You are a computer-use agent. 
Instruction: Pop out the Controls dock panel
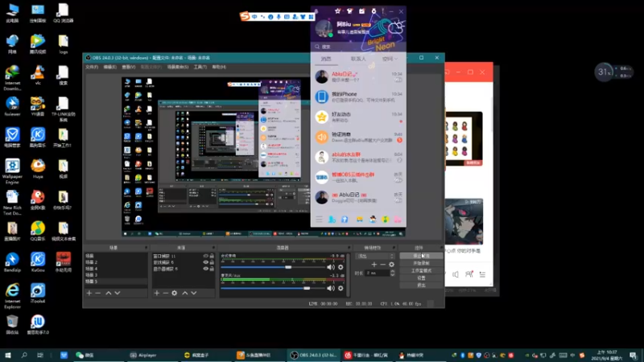click(441, 248)
